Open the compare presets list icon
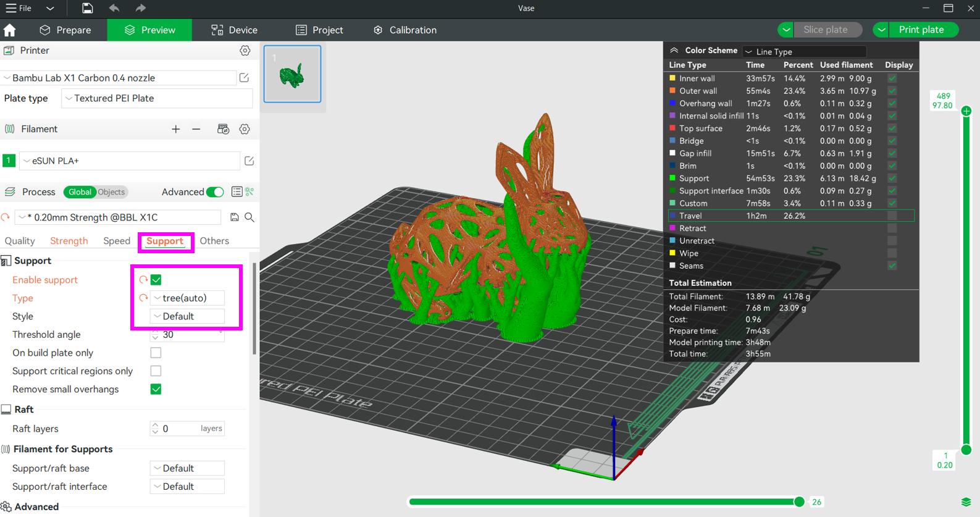This screenshot has height=517, width=980. (237, 192)
